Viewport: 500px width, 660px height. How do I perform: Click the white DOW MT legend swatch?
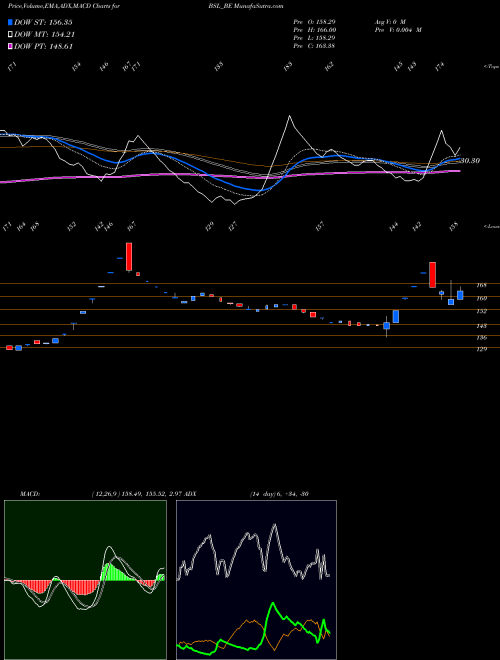click(x=11, y=35)
